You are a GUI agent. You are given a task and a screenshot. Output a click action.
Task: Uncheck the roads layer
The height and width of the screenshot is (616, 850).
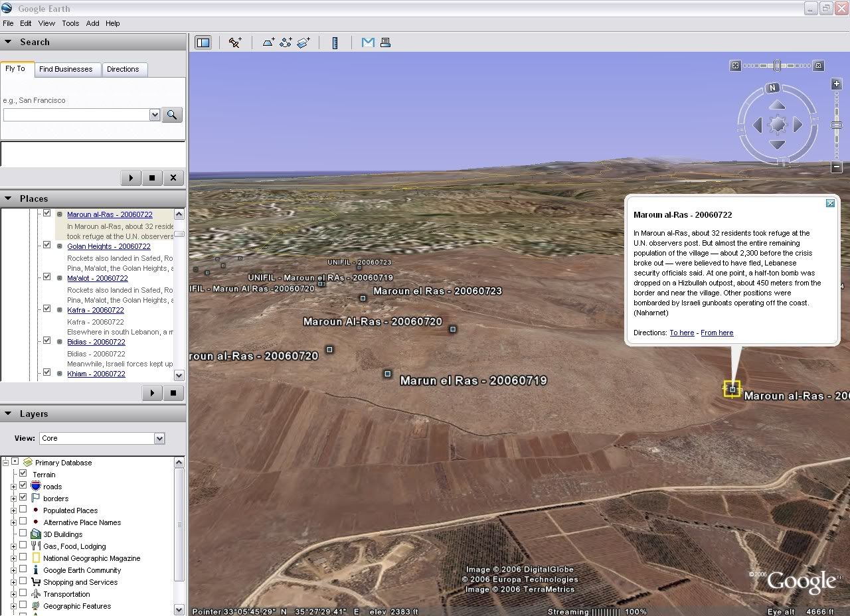click(23, 486)
